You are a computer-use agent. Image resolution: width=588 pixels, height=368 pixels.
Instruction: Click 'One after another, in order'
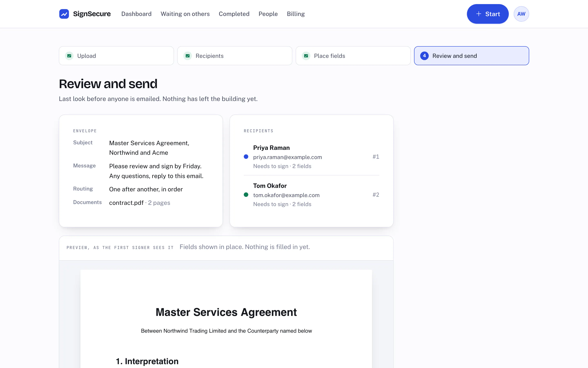146,189
